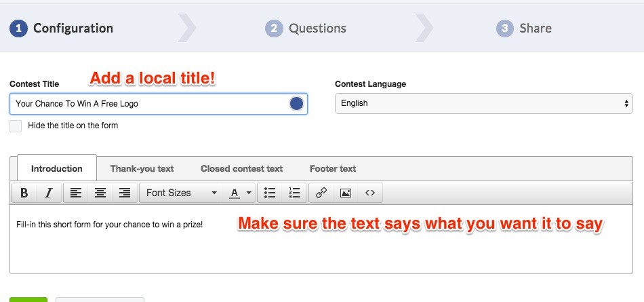Apply text color with the A button
The width and height of the screenshot is (644, 302).
(x=235, y=193)
